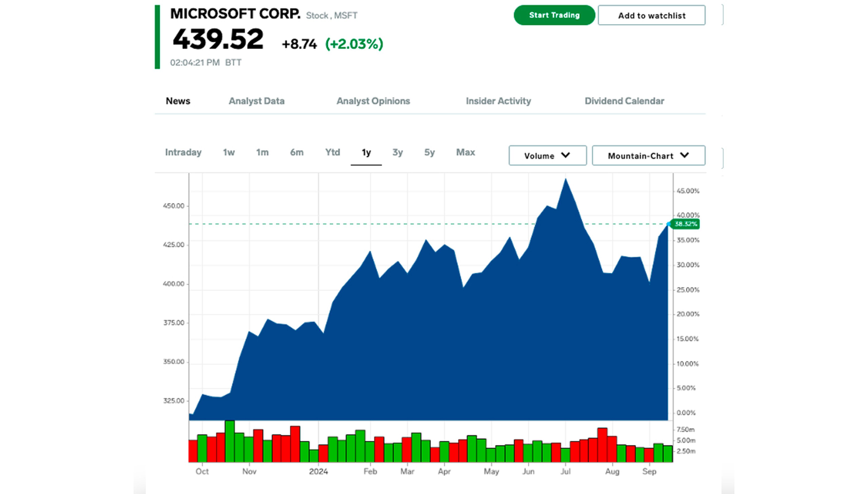Click the 7.50m volume axis label
868x494 pixels.
[685, 430]
